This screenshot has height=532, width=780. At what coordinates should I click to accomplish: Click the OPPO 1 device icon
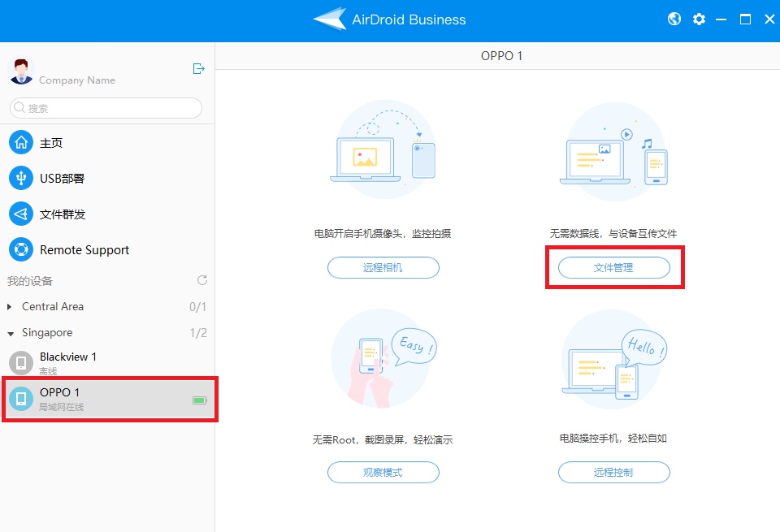21,399
